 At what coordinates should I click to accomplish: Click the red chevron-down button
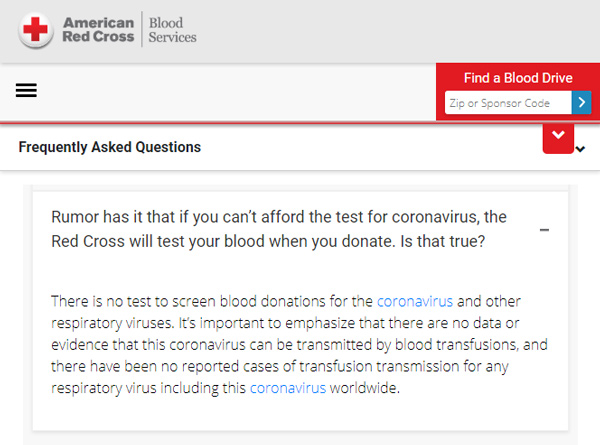pos(558,135)
